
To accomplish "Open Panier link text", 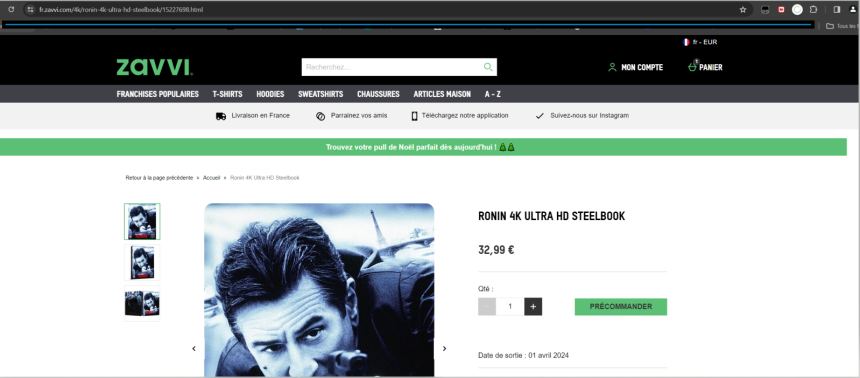I will (711, 67).
